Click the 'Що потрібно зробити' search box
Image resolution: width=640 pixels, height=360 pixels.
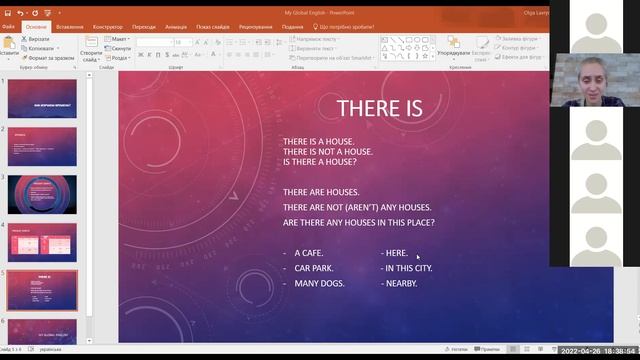[344, 27]
